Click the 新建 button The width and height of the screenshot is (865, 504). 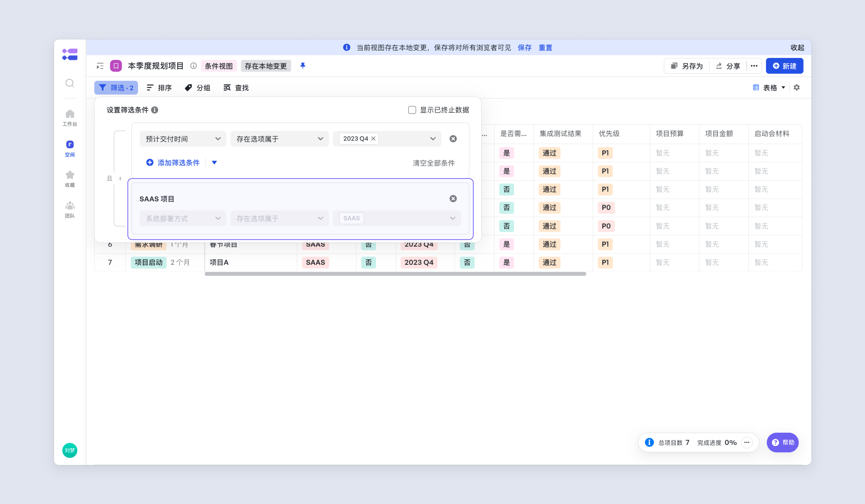784,66
